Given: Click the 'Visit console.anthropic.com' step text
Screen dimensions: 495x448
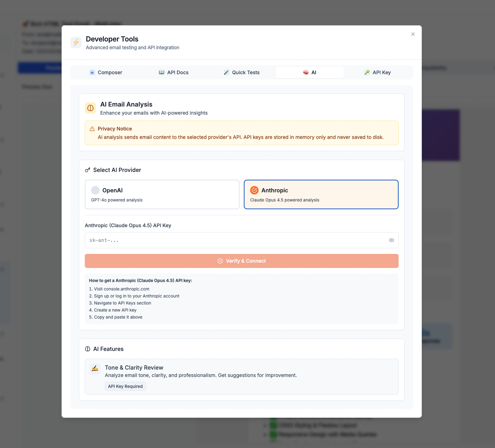Looking at the screenshot, I should (119, 289).
